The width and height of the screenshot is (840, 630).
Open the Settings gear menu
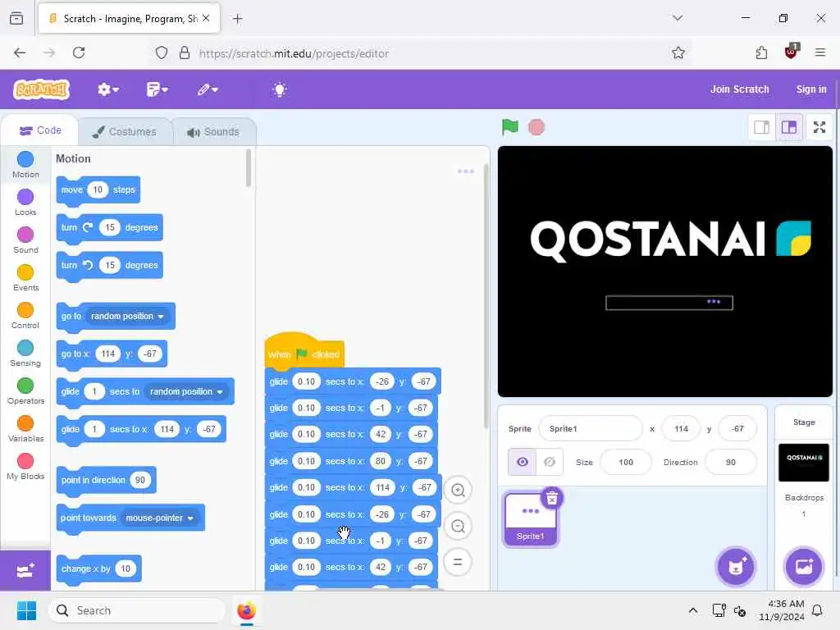coord(107,89)
